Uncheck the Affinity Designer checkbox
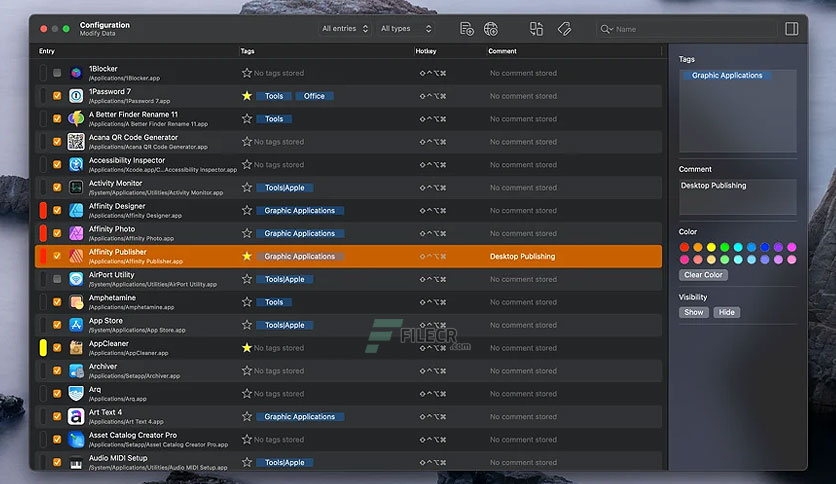The height and width of the screenshot is (484, 836). (x=57, y=211)
